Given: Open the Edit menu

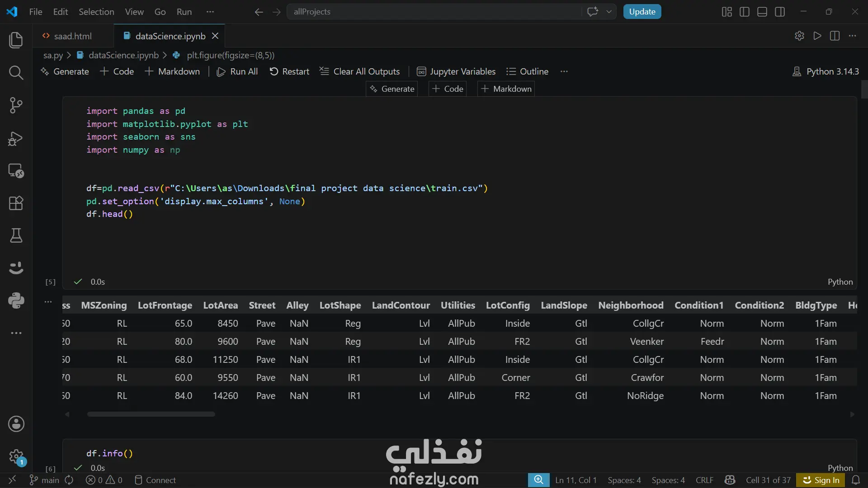Looking at the screenshot, I should (60, 12).
